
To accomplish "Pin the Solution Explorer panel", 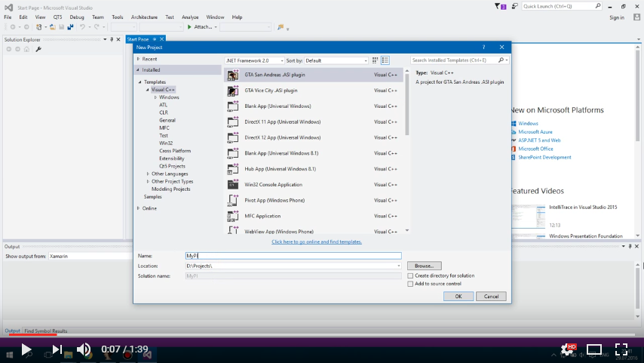I will 112,39.
